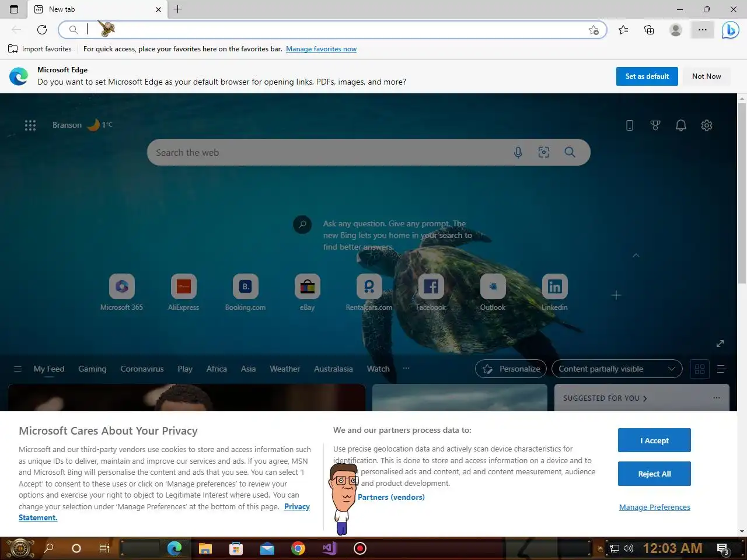The width and height of the screenshot is (747, 560).
Task: Open Facebook quick link
Action: click(431, 292)
